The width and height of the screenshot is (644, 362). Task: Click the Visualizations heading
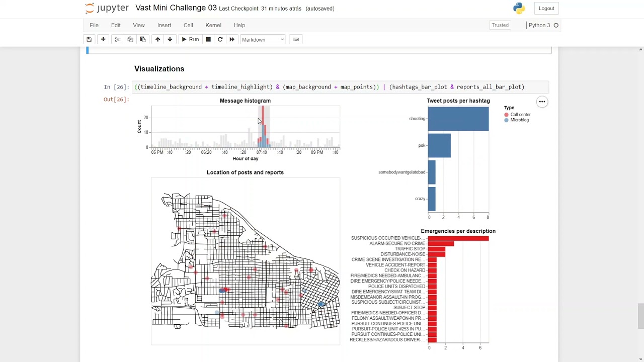[159, 69]
